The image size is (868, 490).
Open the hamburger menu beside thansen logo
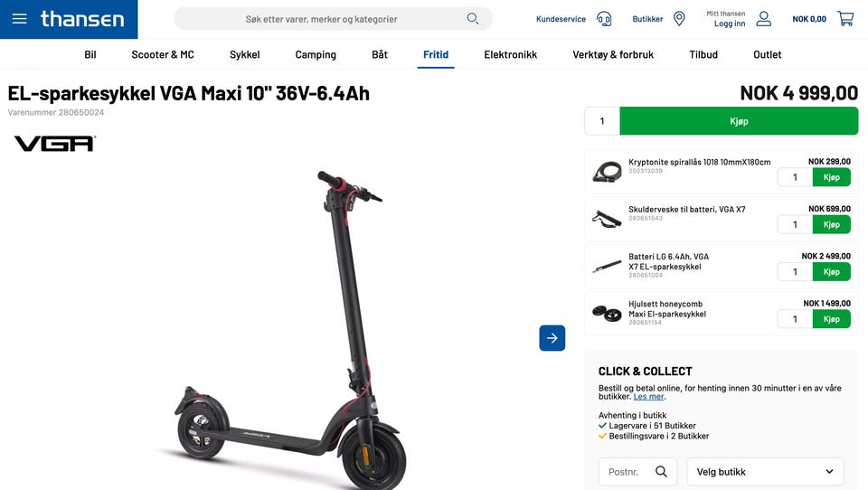coord(19,19)
